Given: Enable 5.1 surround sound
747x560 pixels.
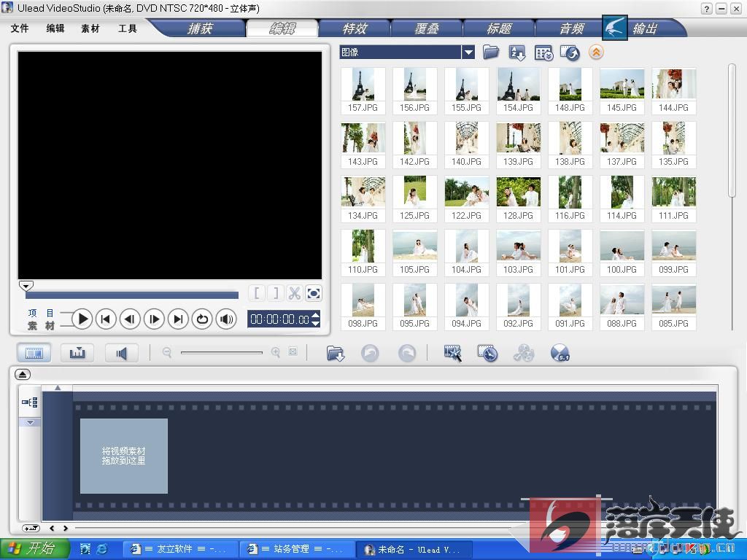Looking at the screenshot, I should pyautogui.click(x=560, y=353).
